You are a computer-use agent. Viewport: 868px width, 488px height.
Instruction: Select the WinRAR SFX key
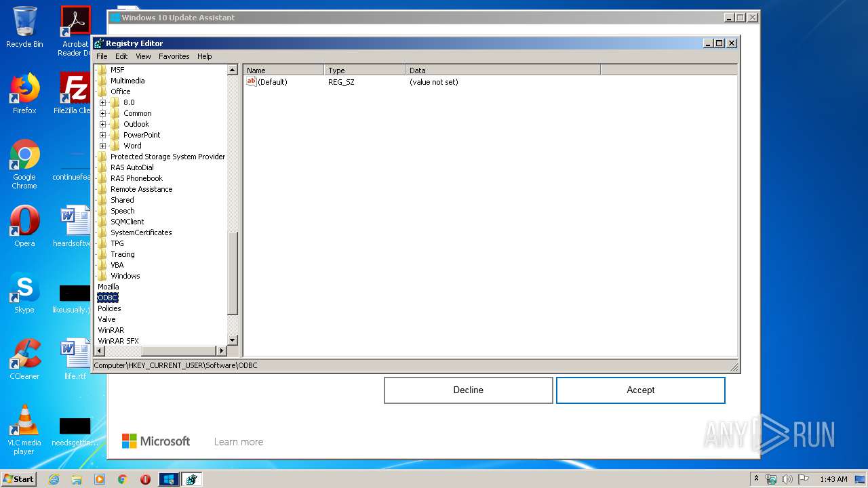pyautogui.click(x=118, y=341)
